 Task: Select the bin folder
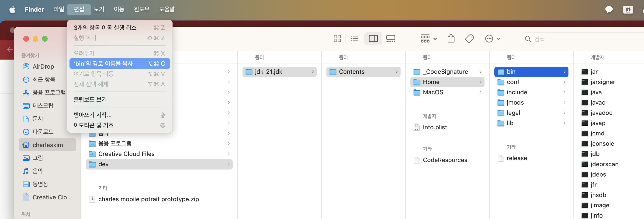531,72
